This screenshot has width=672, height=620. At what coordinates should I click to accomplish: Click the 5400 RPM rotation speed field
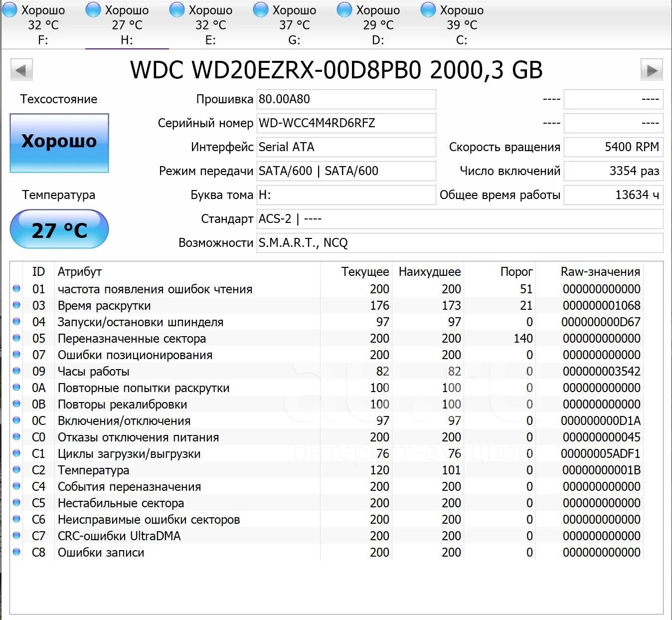[x=614, y=147]
